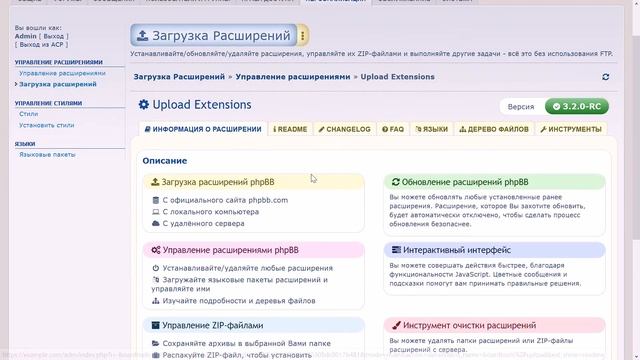Open the Дерево файлов tab
The image size is (640, 360).
494,129
